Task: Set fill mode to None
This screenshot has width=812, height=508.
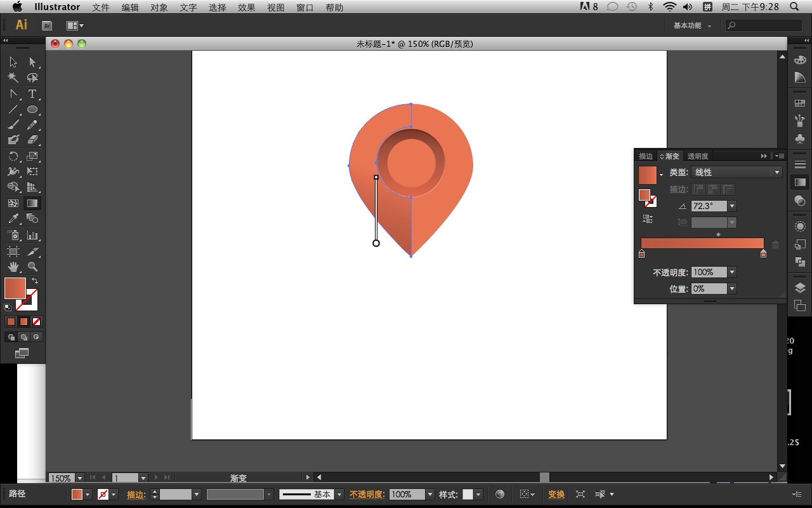Action: coord(36,321)
